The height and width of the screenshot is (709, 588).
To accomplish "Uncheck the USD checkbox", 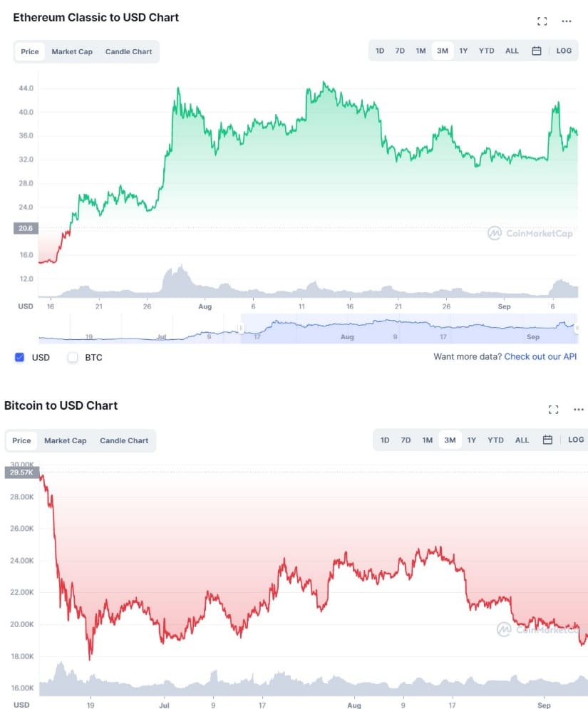I will pos(20,357).
